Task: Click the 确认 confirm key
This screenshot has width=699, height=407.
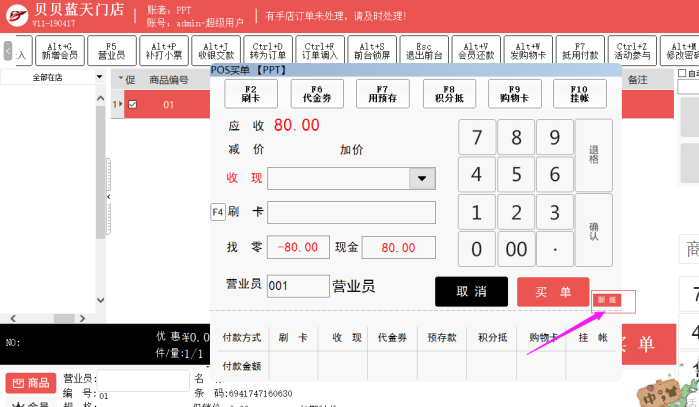Action: click(594, 230)
